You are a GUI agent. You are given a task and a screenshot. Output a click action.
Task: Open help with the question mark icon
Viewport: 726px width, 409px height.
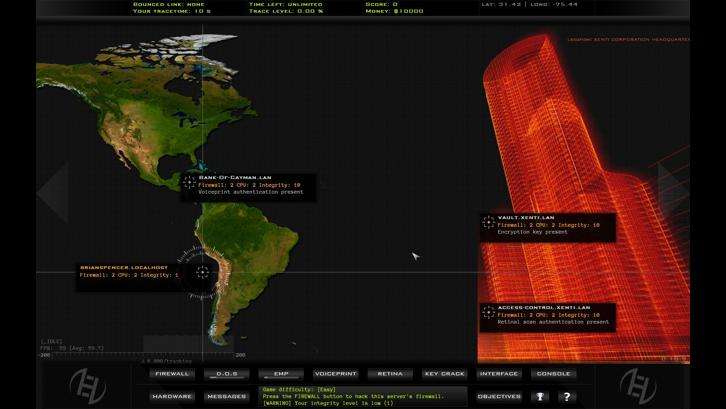(x=566, y=396)
